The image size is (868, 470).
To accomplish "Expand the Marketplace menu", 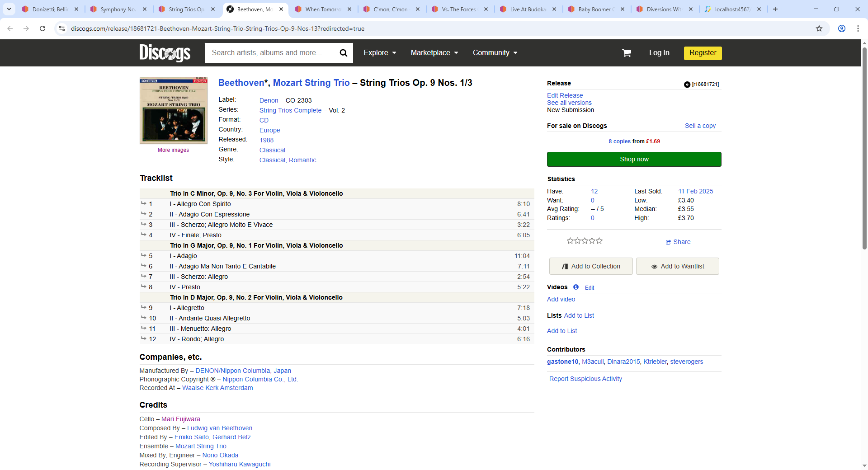I will (x=434, y=53).
